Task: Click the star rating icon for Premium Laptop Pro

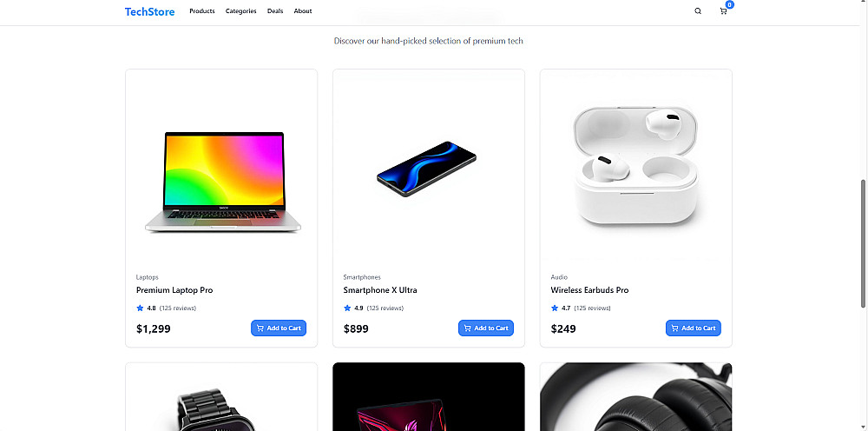Action: [140, 308]
